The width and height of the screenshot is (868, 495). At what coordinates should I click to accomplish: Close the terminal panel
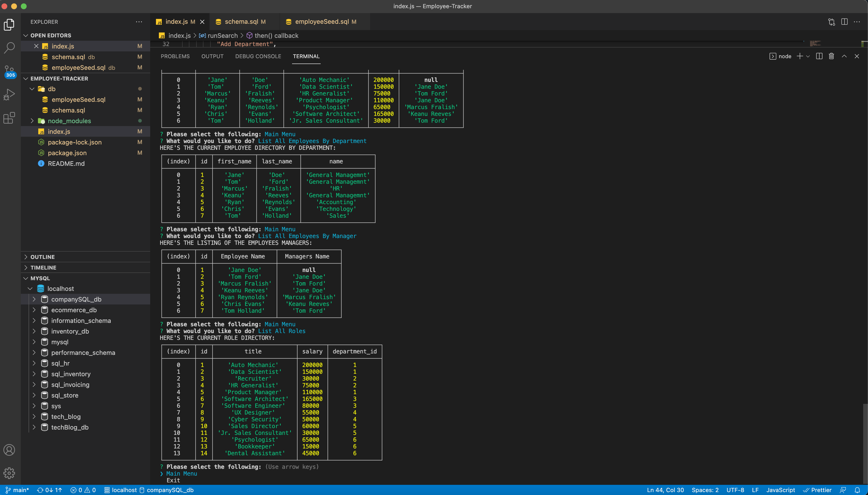click(x=857, y=56)
